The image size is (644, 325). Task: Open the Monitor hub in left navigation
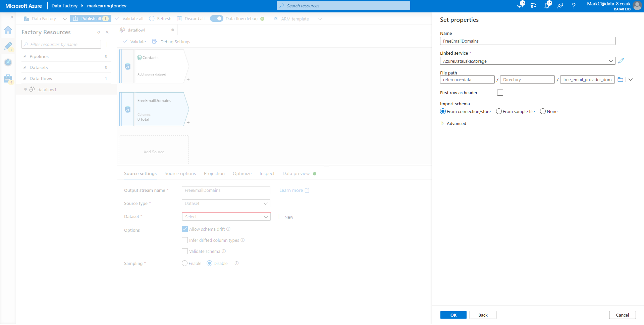coord(8,62)
